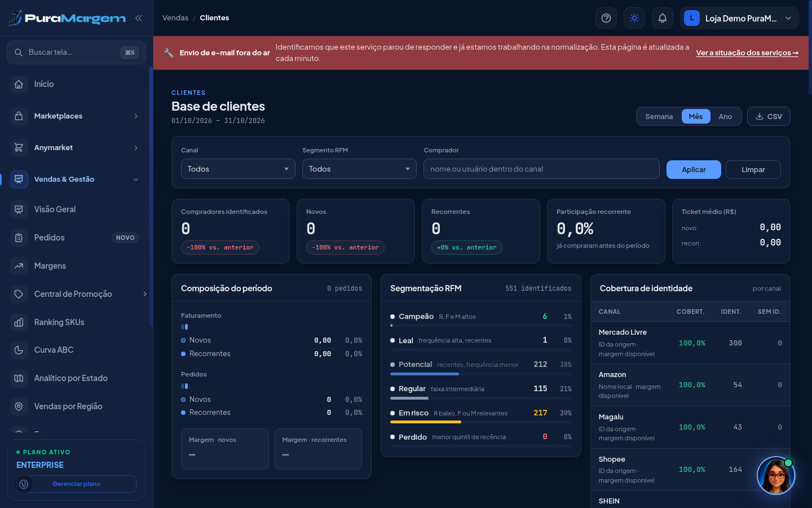Open the assistant avatar chat bubble
812x508 pixels.
(x=776, y=475)
